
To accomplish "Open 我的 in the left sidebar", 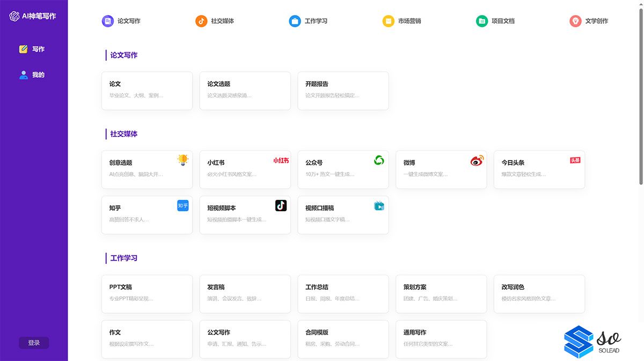I will (x=32, y=75).
